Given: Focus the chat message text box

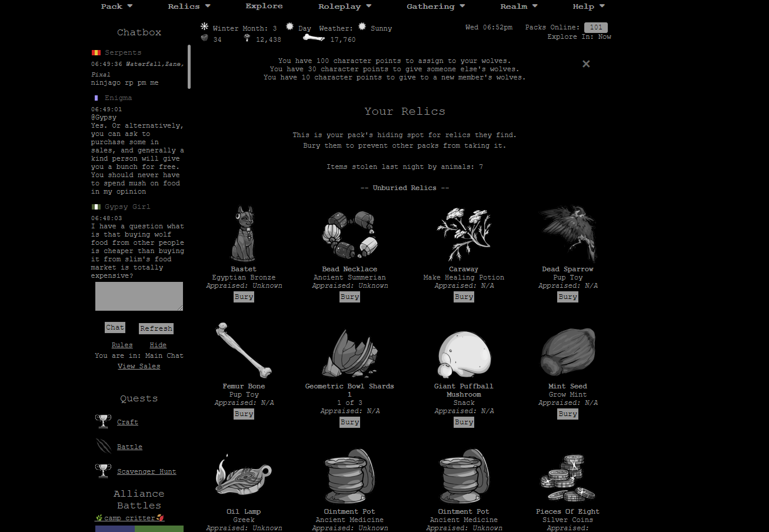Looking at the screenshot, I should [139, 296].
